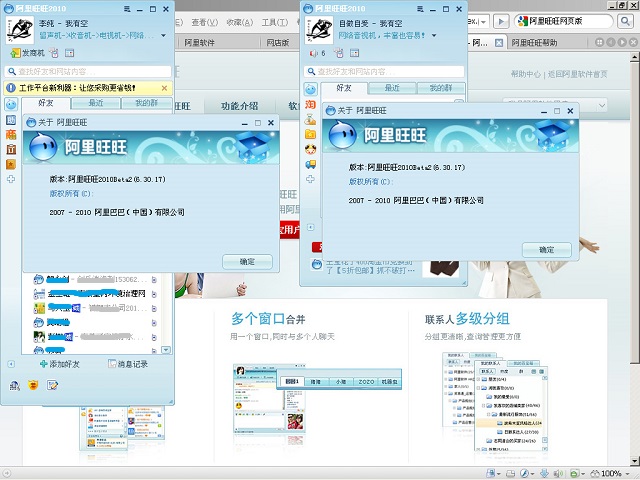The height and width of the screenshot is (480, 640).
Task: Click contact list scroll-down arrow in left window
Action: click(166, 350)
